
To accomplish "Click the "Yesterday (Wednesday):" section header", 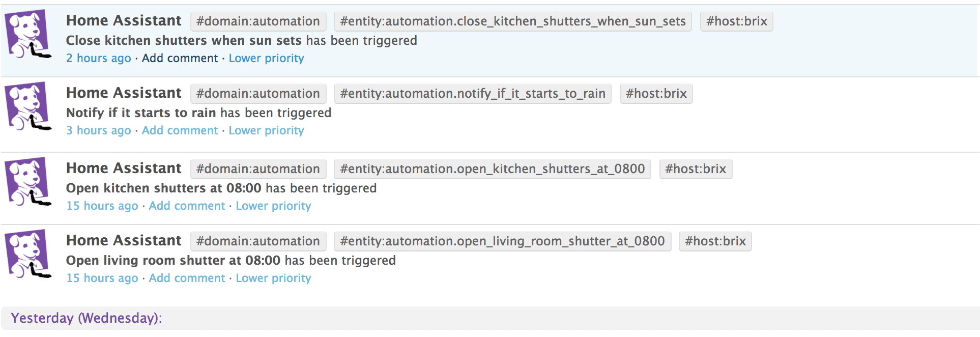I will [87, 318].
